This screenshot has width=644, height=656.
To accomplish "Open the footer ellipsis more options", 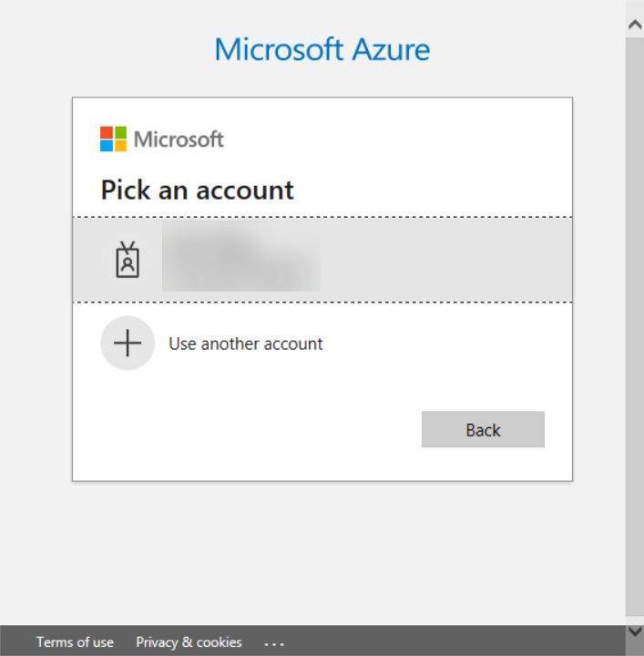I will click(x=274, y=643).
